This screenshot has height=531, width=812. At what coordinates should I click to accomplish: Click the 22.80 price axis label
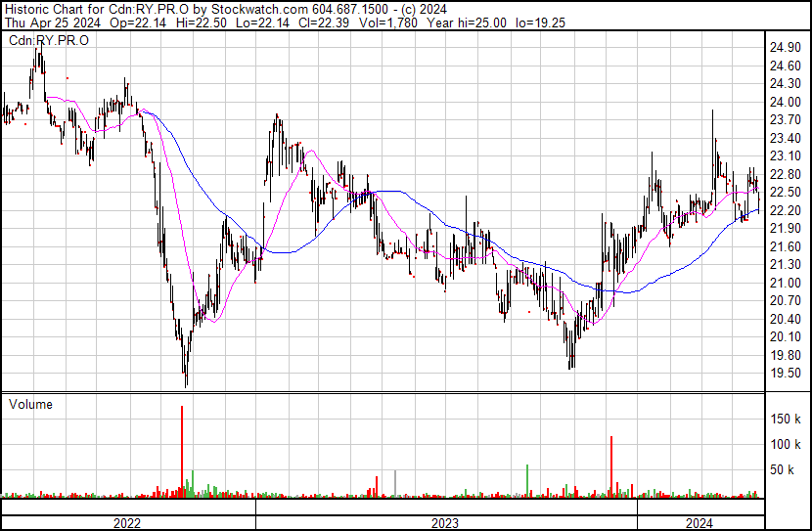[786, 174]
